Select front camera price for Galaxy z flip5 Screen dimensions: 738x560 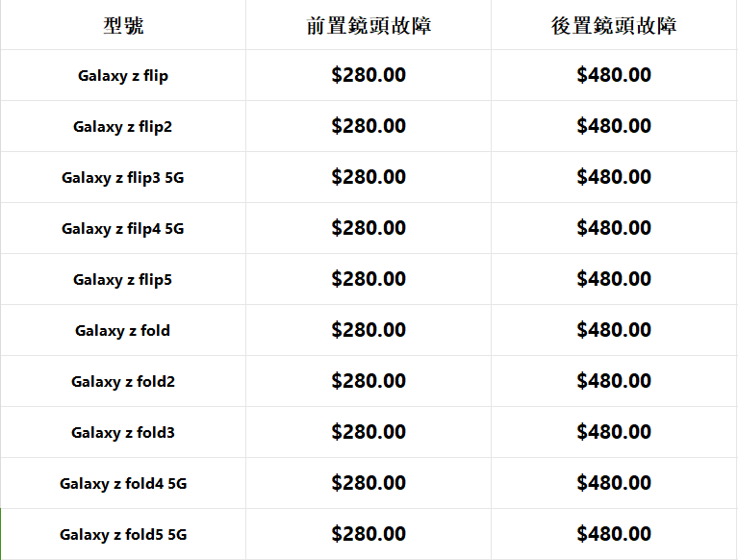pos(369,279)
